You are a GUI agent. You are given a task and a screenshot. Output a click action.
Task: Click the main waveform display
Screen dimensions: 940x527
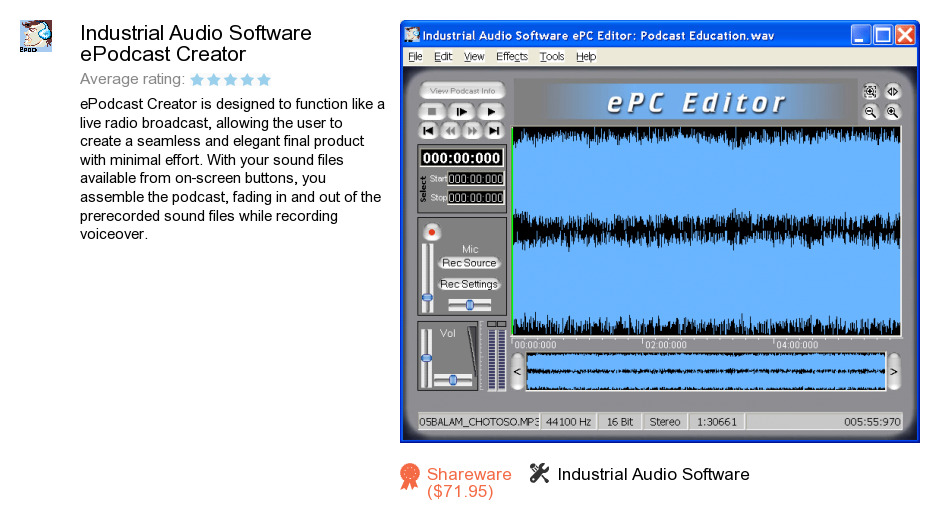click(707, 232)
